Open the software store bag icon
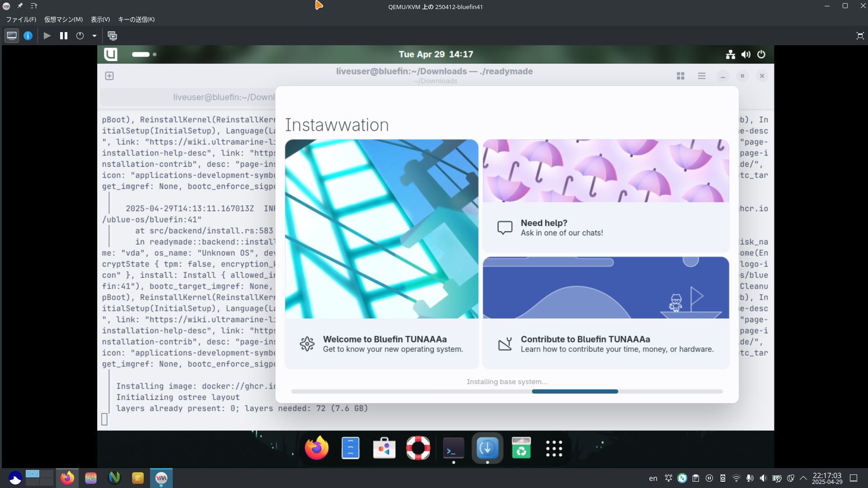 384,448
